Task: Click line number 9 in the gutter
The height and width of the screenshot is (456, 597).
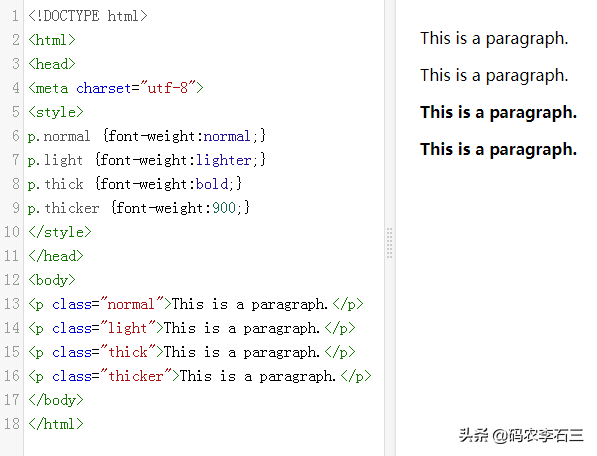Action: coord(16,208)
